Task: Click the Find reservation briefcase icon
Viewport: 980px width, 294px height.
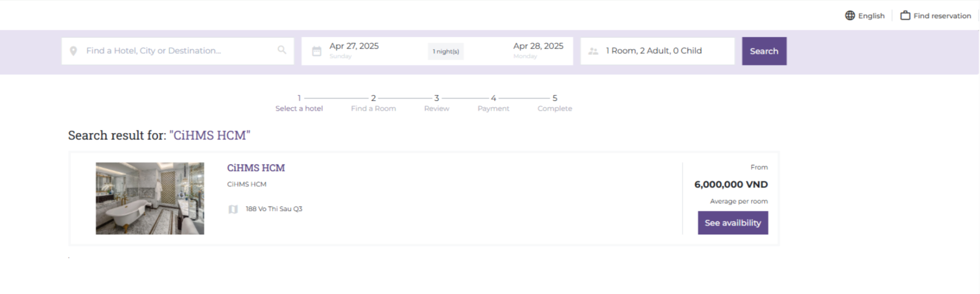Action: pos(905,16)
